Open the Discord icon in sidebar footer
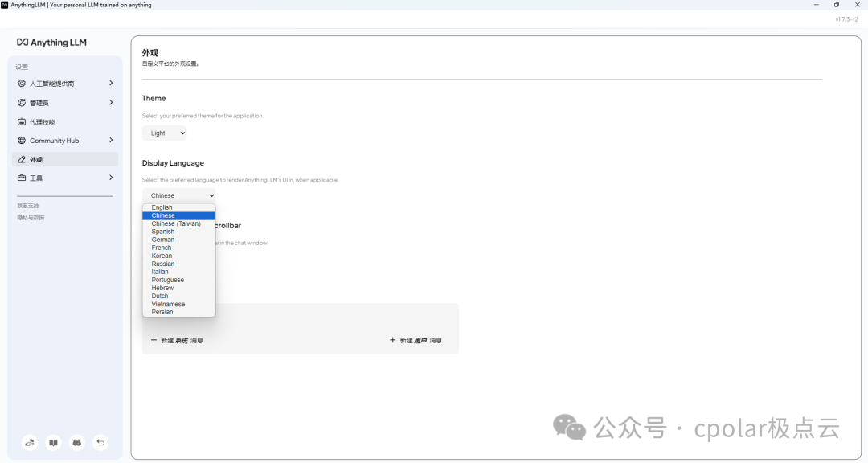 (x=77, y=443)
